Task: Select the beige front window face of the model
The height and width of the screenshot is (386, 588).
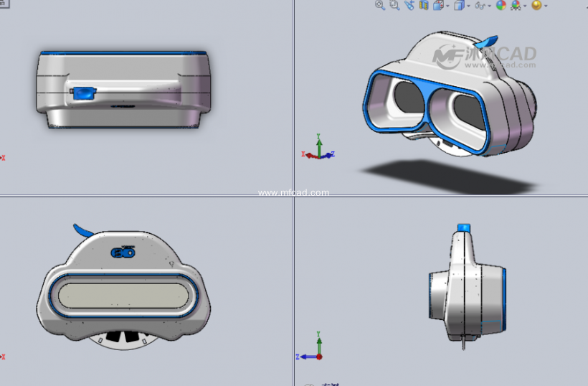Action: pos(123,296)
